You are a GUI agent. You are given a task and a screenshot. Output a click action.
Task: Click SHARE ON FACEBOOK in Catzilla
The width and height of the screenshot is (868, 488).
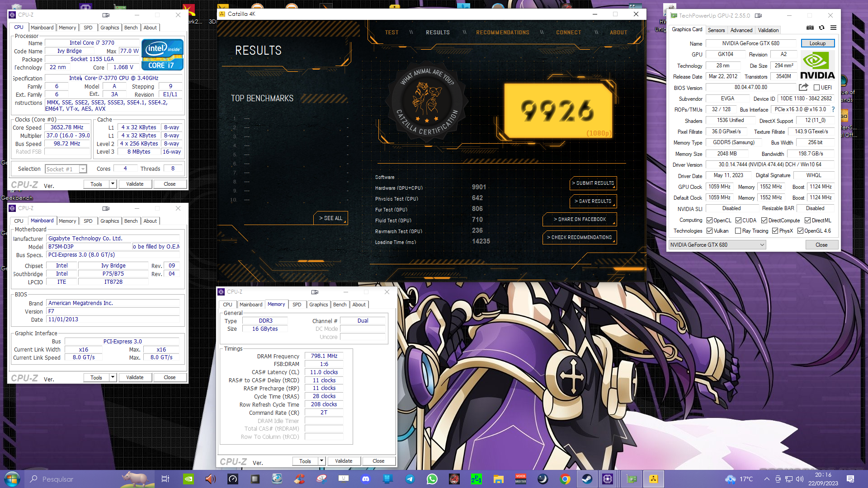pyautogui.click(x=580, y=219)
